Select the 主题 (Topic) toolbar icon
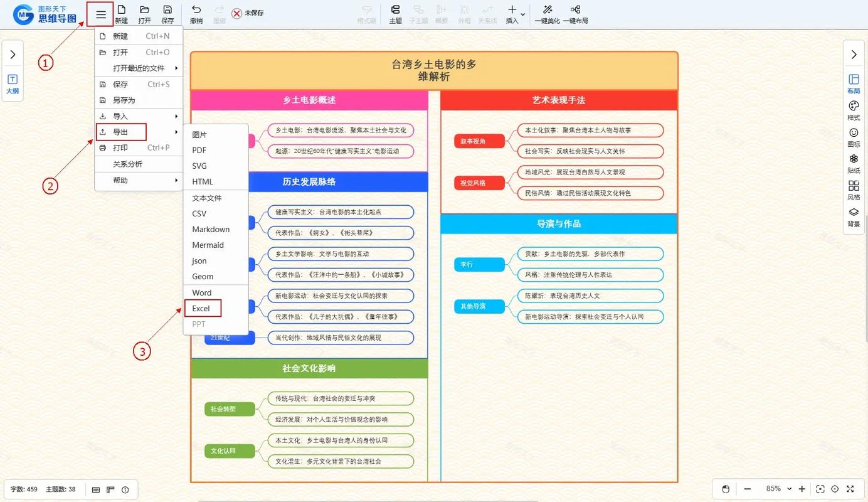868x502 pixels. pos(396,14)
